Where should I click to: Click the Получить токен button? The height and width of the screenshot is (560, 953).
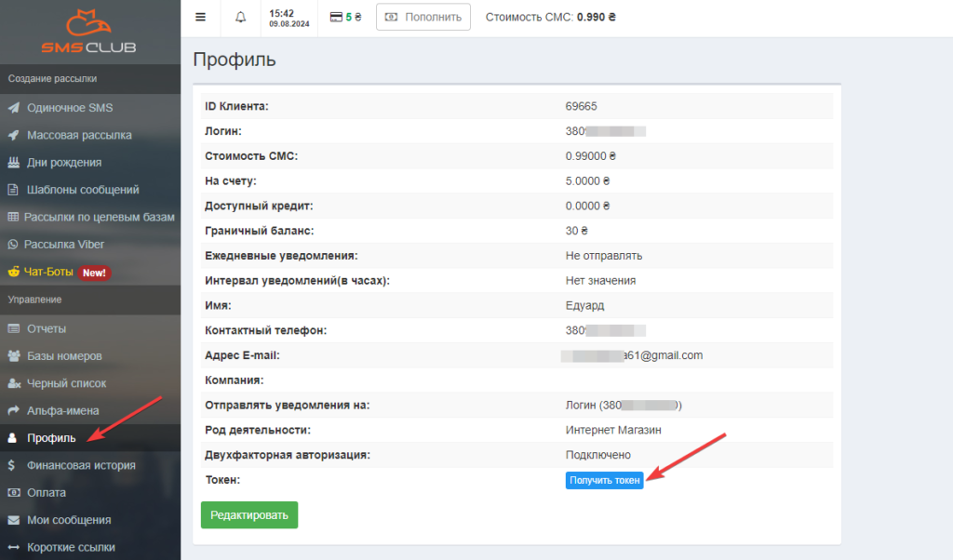(604, 480)
